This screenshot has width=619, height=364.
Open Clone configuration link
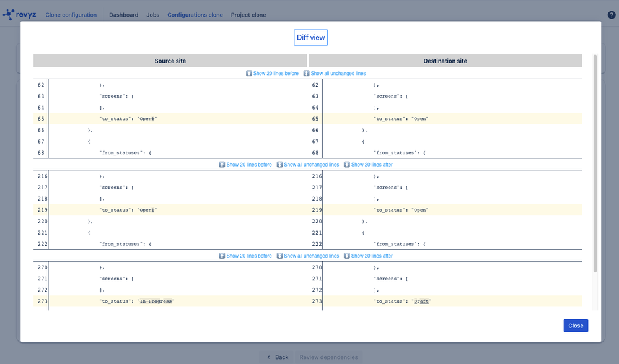[x=71, y=15]
